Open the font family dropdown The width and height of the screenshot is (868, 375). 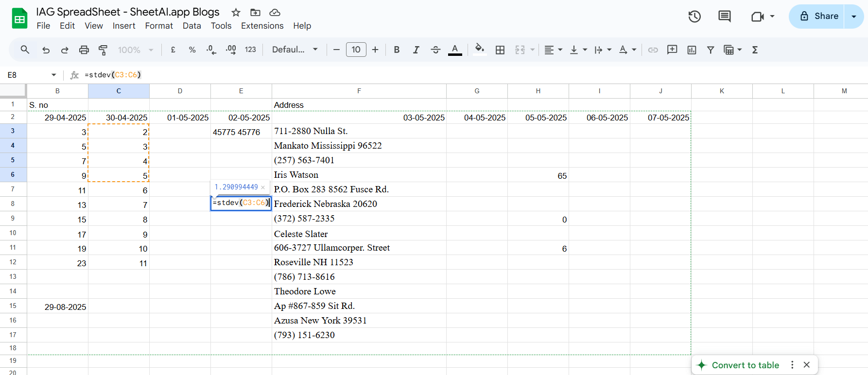(x=295, y=50)
